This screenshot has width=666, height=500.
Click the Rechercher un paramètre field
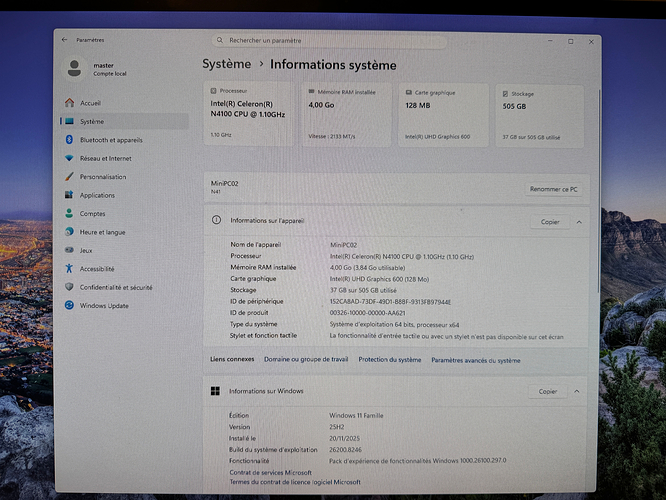click(329, 40)
